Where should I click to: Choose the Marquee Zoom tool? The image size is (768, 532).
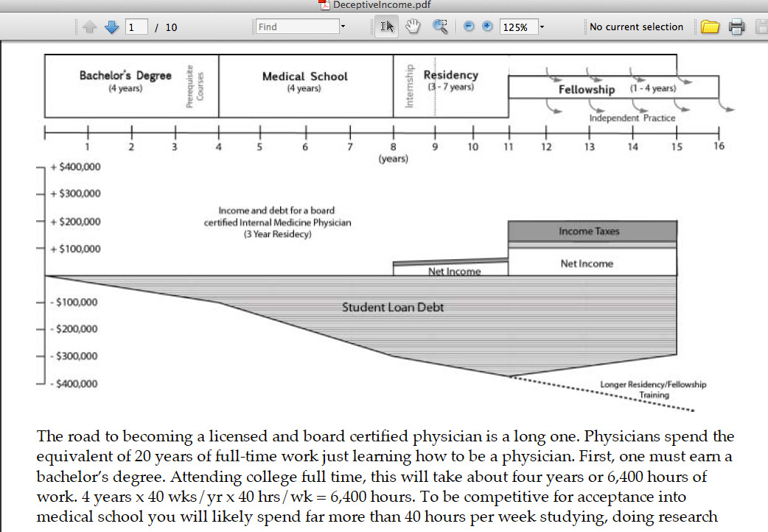click(x=440, y=27)
